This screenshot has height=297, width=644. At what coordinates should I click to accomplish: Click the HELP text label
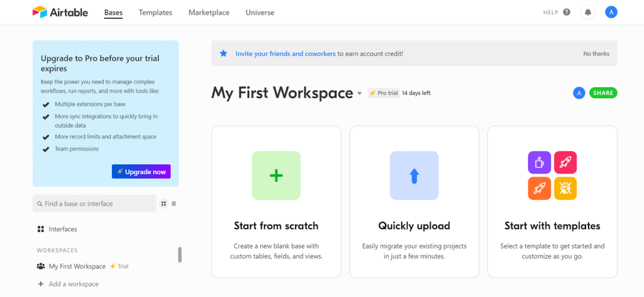551,13
